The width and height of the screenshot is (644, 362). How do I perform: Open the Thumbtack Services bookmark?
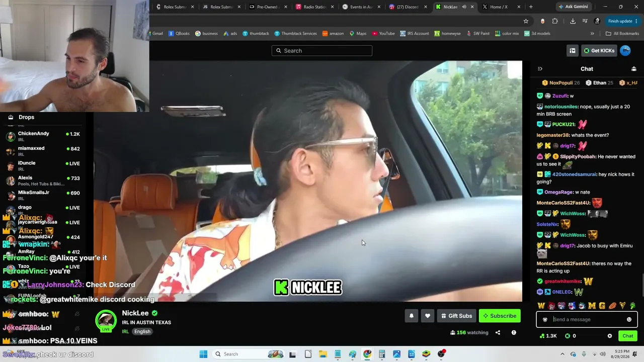pyautogui.click(x=295, y=34)
